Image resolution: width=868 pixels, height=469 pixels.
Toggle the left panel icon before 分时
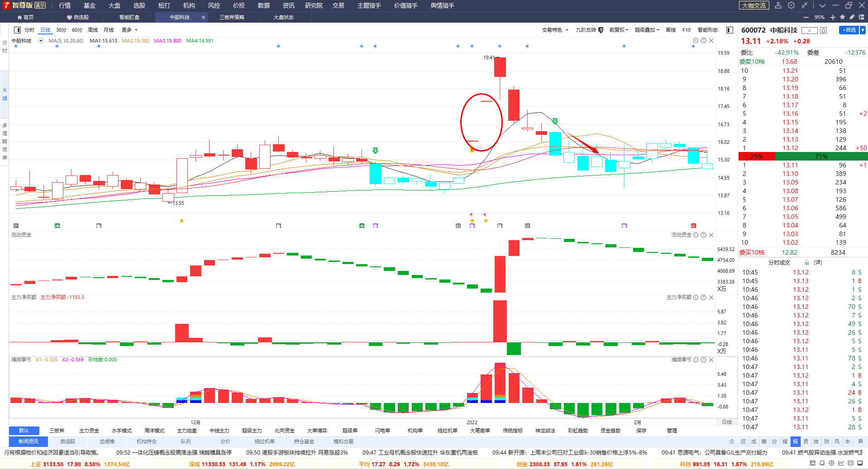point(17,30)
